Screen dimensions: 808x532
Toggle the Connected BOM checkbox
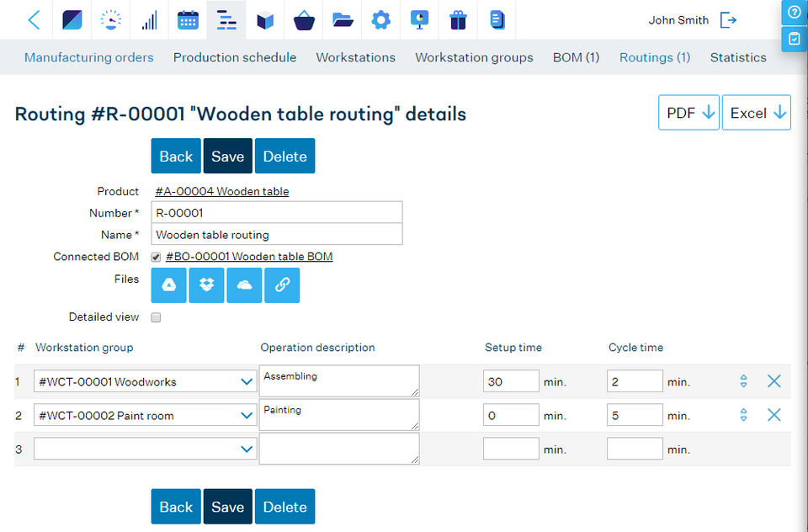(157, 257)
